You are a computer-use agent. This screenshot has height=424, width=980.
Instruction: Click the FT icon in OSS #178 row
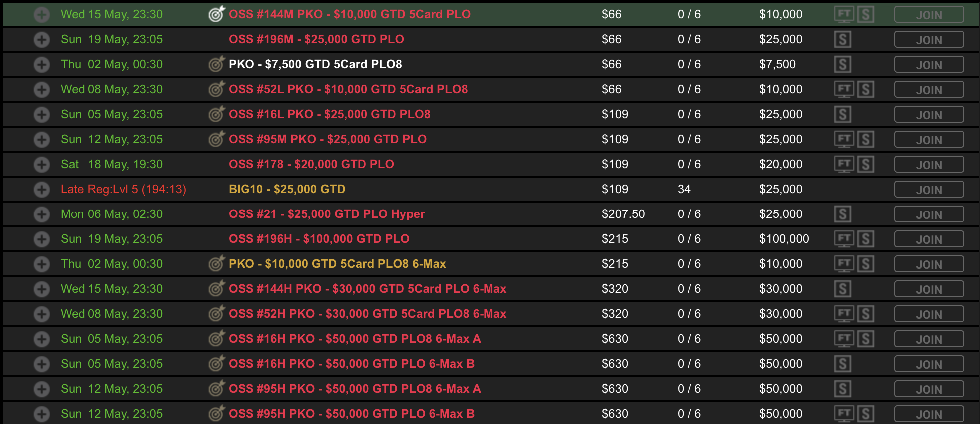(844, 164)
